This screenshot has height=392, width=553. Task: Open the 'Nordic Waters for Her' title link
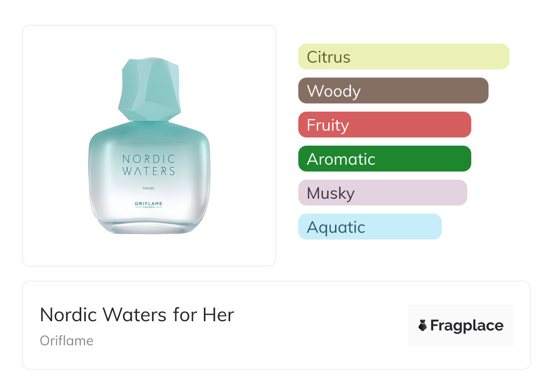(x=137, y=315)
